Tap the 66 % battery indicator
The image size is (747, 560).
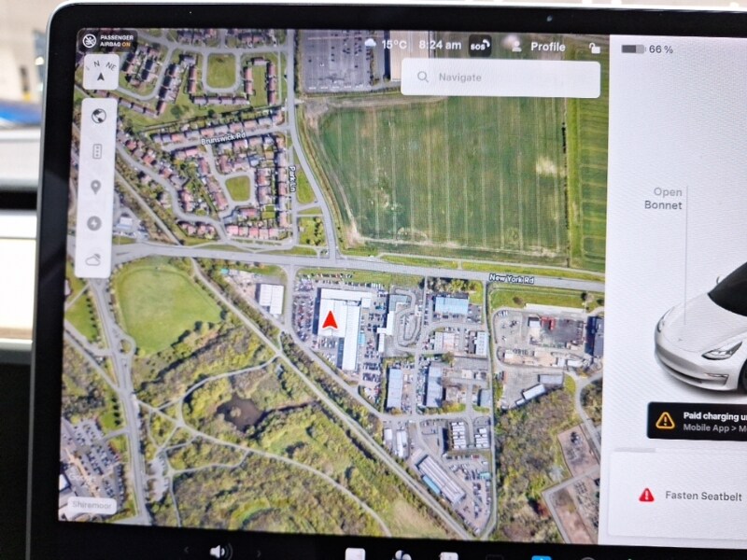point(647,49)
